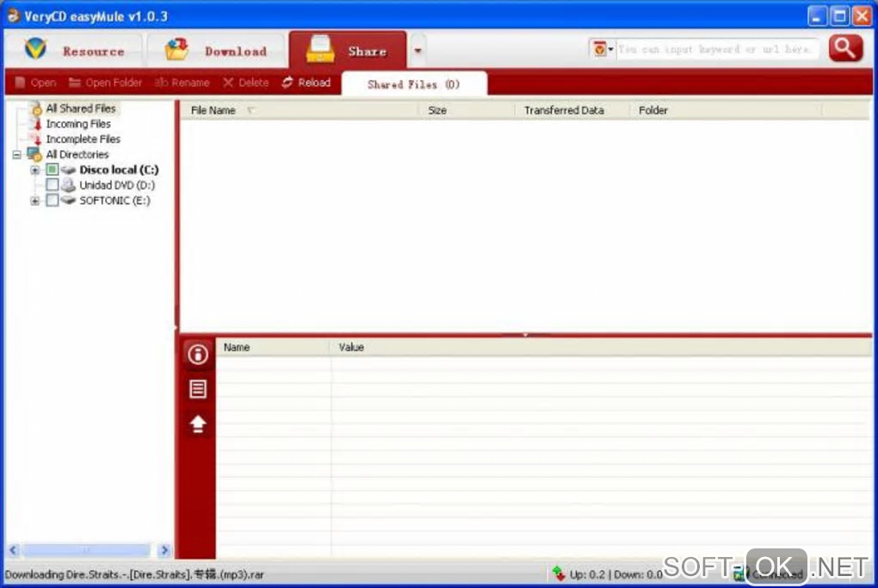Click the Rename toolbar button
Screen dimensions: 878x588
click(182, 83)
